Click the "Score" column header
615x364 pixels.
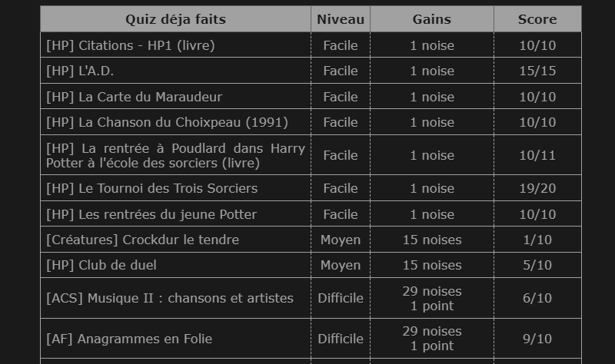tap(537, 19)
